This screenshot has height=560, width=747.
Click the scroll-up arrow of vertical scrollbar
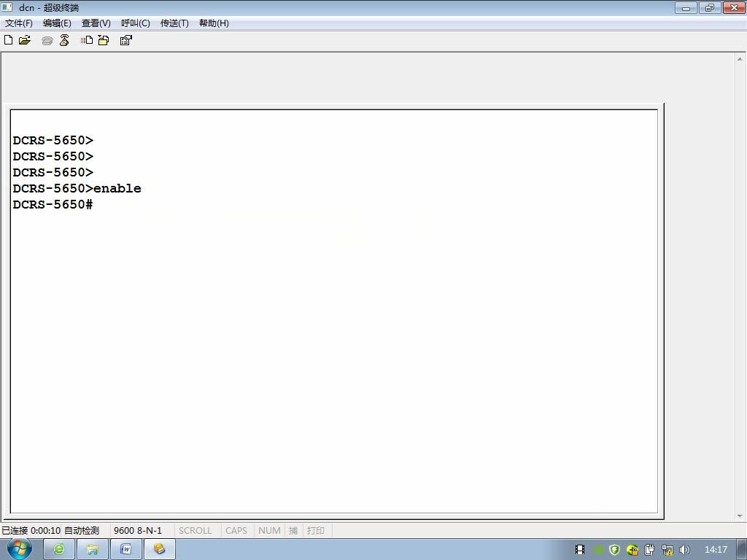coord(740,59)
